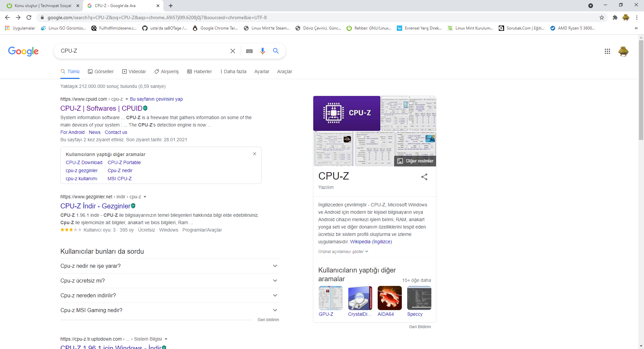Open the purple CPU-Z logo image
Viewport: 644px width, 349px height.
click(x=346, y=113)
